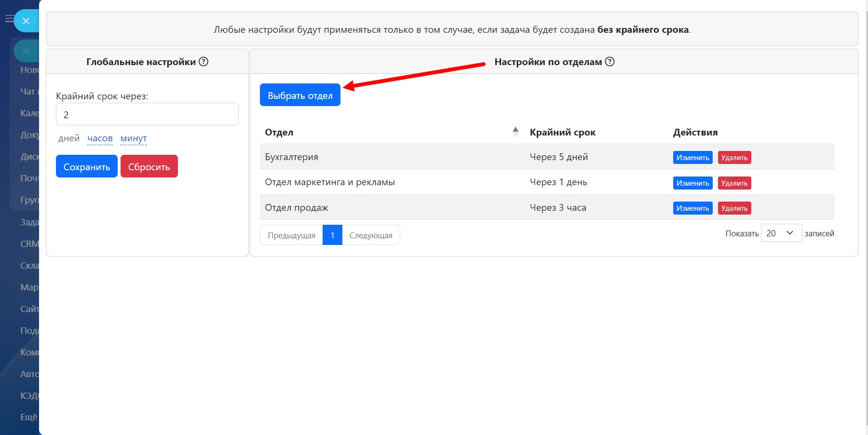Edit the Отдел маркетинга и рекламы deadline
This screenshot has height=435, width=868.
(x=692, y=183)
